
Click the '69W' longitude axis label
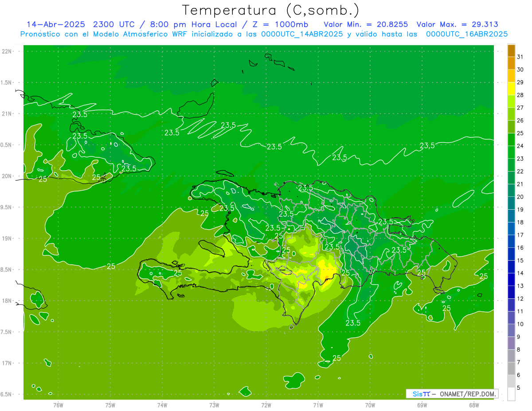point(422,405)
